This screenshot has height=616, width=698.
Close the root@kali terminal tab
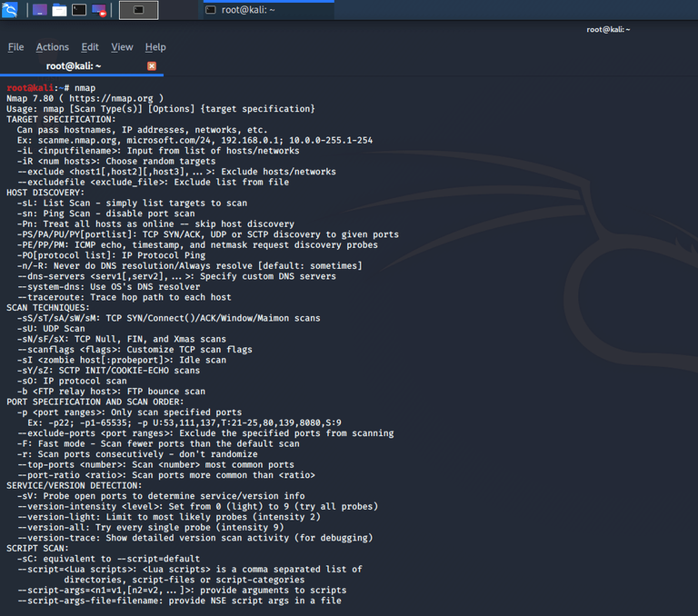(x=152, y=66)
